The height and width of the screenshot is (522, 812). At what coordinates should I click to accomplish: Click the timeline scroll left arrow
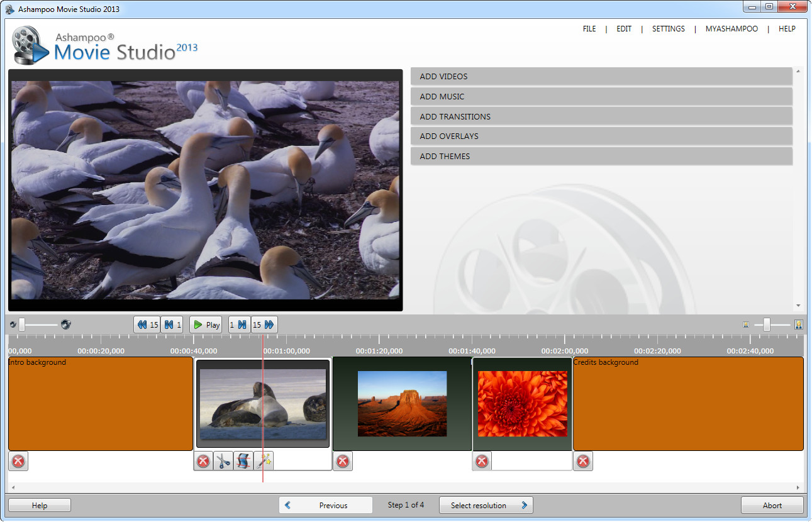[13, 487]
